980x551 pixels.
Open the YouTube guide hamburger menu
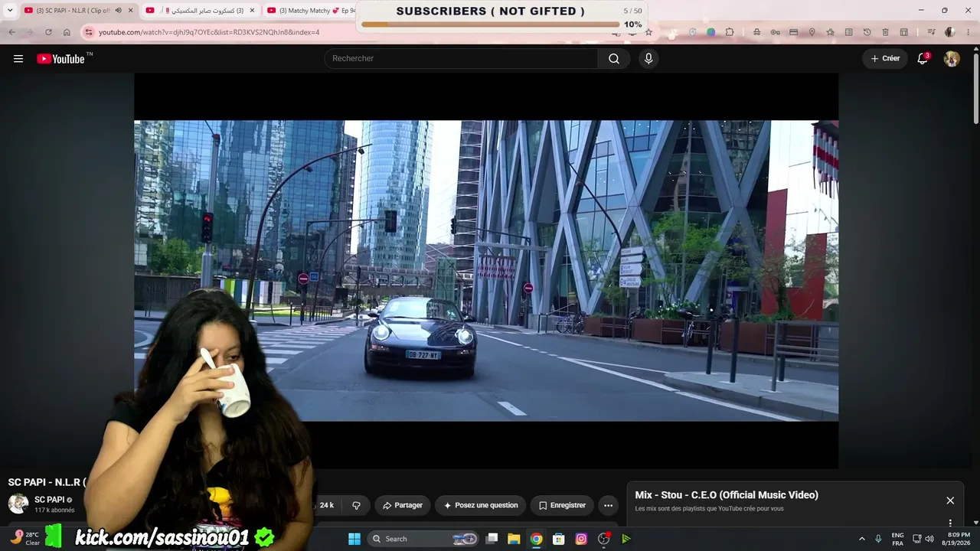point(18,59)
